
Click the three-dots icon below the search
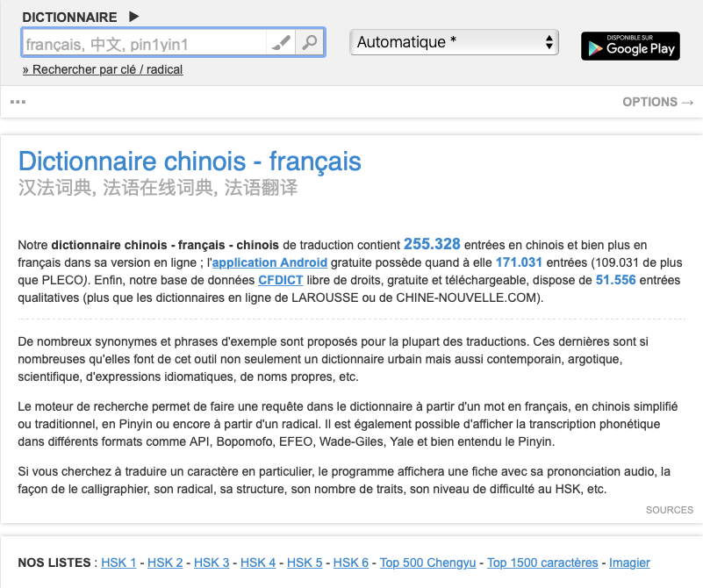tap(18, 102)
